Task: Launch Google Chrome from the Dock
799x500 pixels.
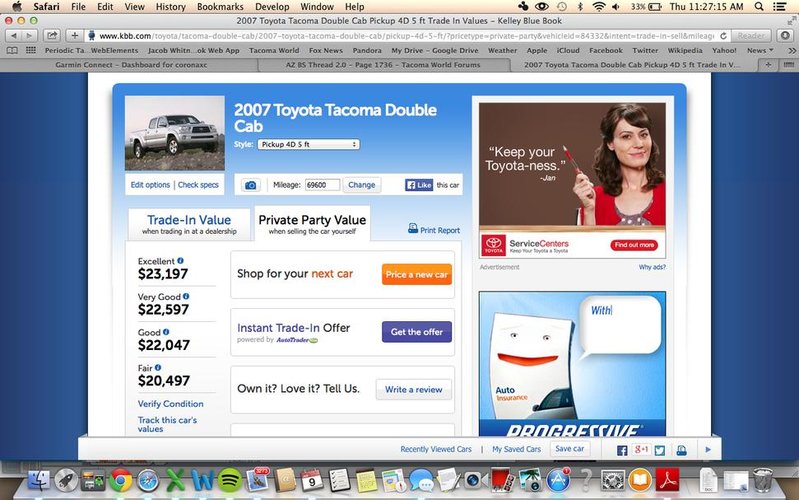Action: coord(121,480)
